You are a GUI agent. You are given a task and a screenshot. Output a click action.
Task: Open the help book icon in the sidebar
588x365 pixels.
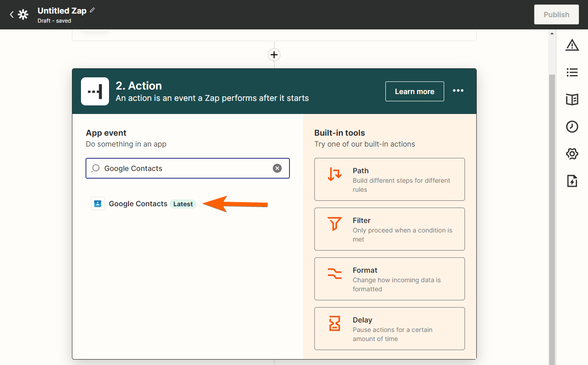(572, 100)
